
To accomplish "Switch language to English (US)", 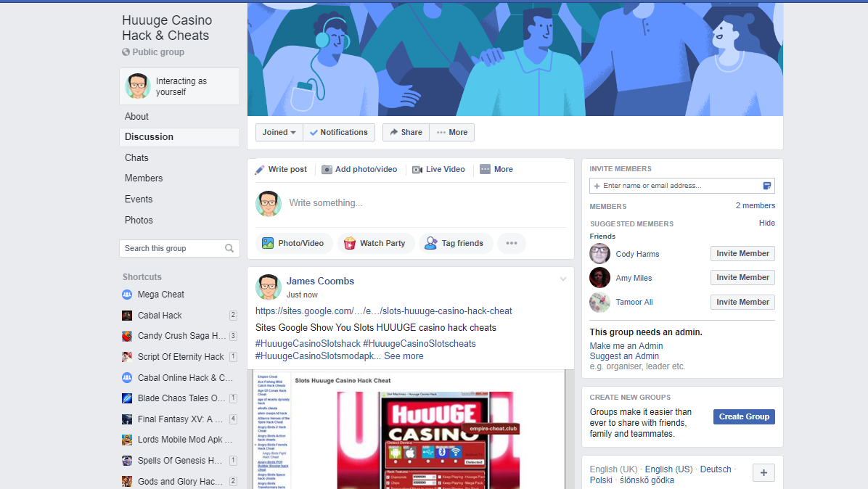I will point(668,469).
